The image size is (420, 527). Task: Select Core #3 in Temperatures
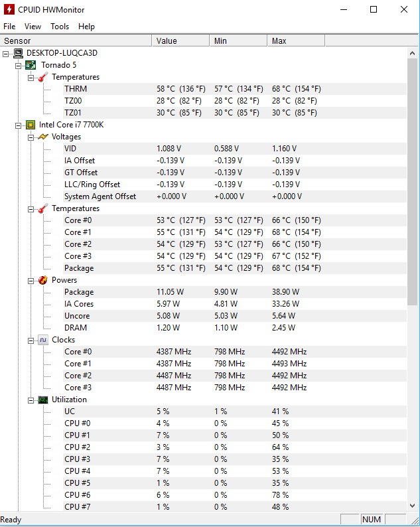pos(235,256)
